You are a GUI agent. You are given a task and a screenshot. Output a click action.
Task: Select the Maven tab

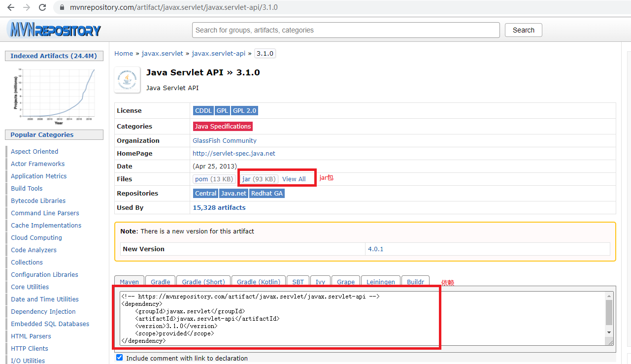click(130, 282)
